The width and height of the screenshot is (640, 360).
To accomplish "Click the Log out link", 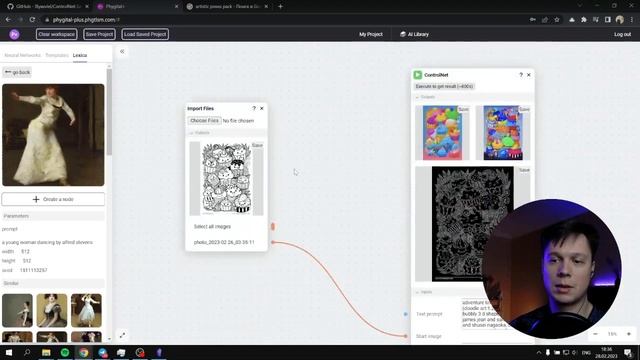I will (622, 34).
